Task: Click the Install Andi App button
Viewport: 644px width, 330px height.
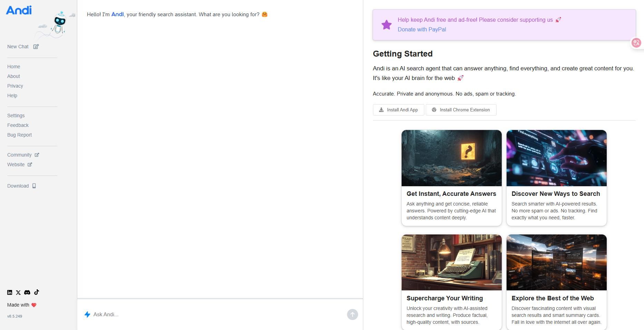Action: (398, 110)
